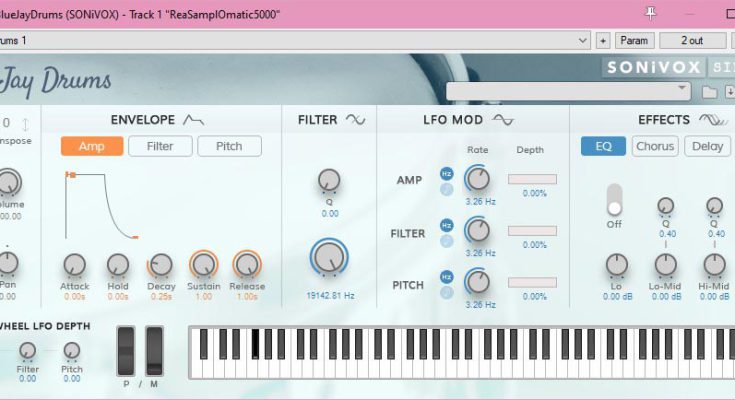Click the Hz mode icon for PITCH LFO

click(447, 276)
